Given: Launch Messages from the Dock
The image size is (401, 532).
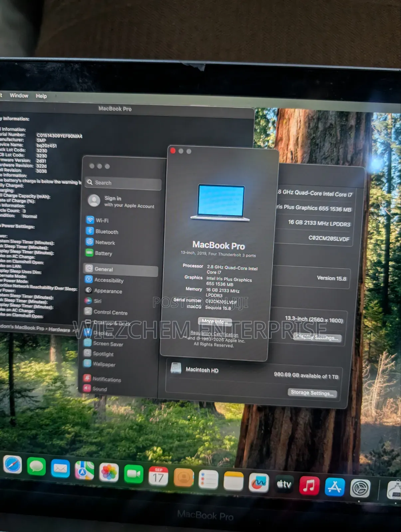Looking at the screenshot, I should pyautogui.click(x=36, y=466).
